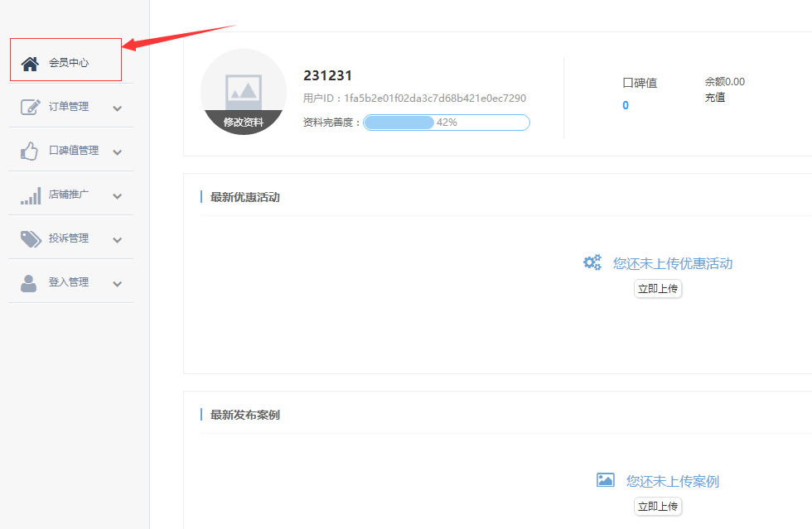This screenshot has width=812, height=529.
Task: Click the gears icon beside 您还未上传优惠活动
Action: pyautogui.click(x=592, y=263)
